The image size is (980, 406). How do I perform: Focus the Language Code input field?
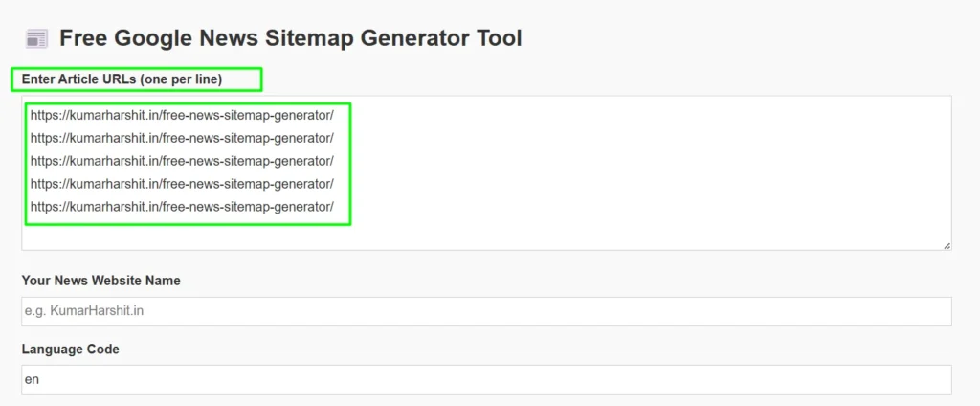point(486,379)
